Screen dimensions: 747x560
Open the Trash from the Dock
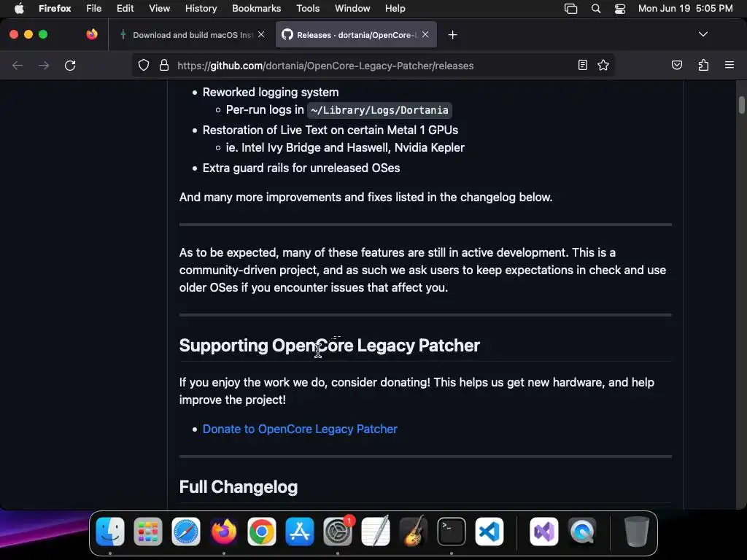click(x=636, y=531)
